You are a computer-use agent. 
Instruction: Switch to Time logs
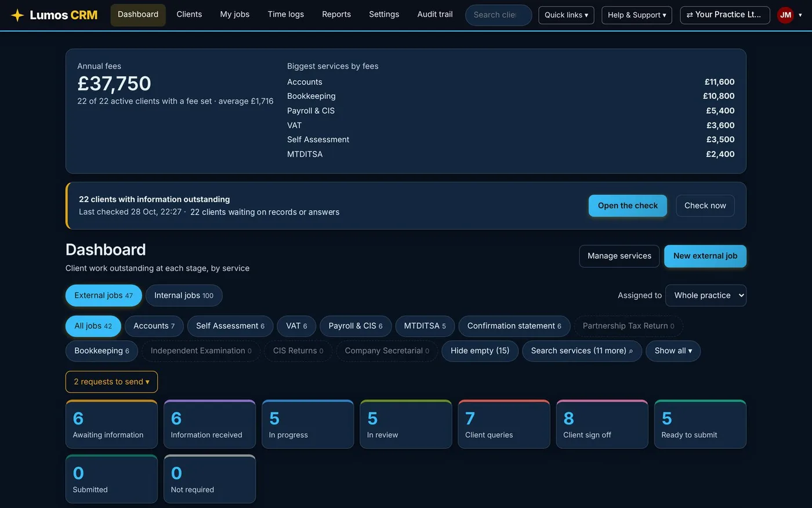click(x=286, y=15)
